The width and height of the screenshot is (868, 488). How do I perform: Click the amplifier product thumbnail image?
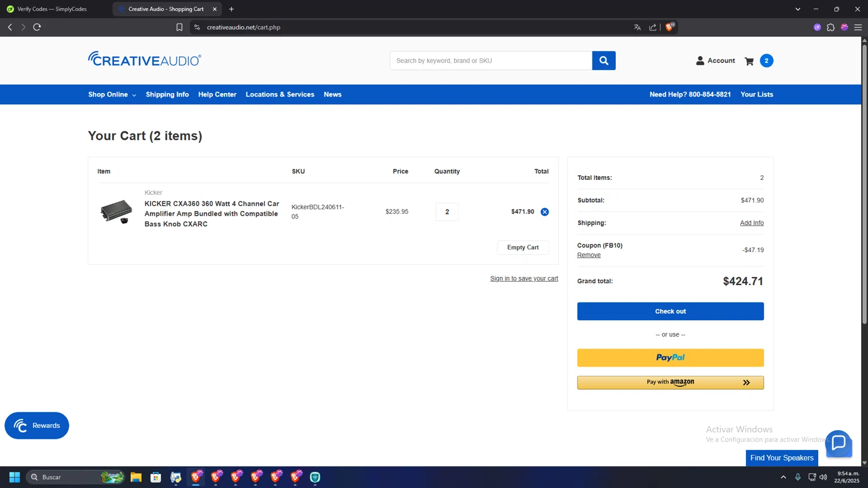(116, 212)
